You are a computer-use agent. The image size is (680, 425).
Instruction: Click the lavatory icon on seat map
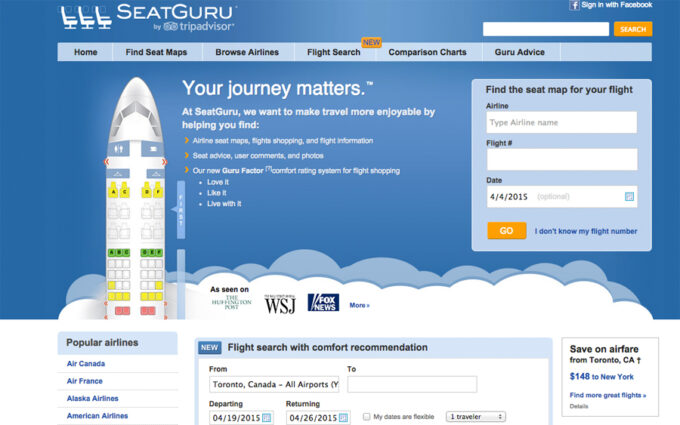[x=118, y=149]
